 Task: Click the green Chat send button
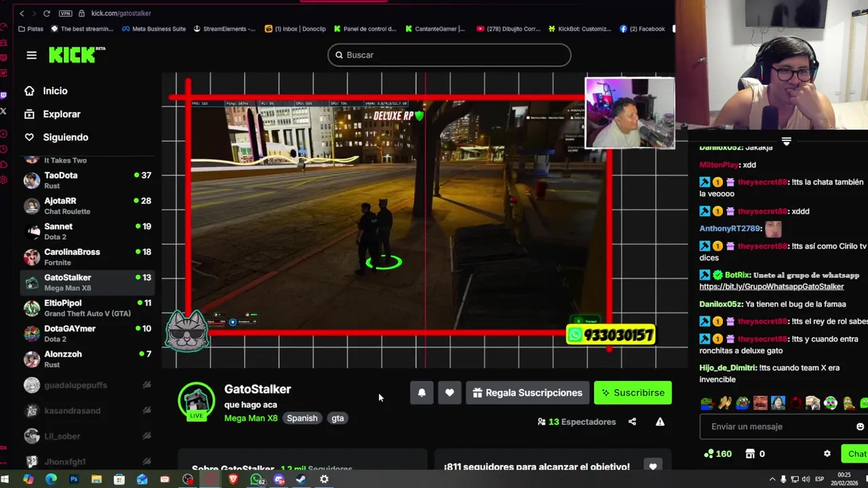(x=854, y=453)
